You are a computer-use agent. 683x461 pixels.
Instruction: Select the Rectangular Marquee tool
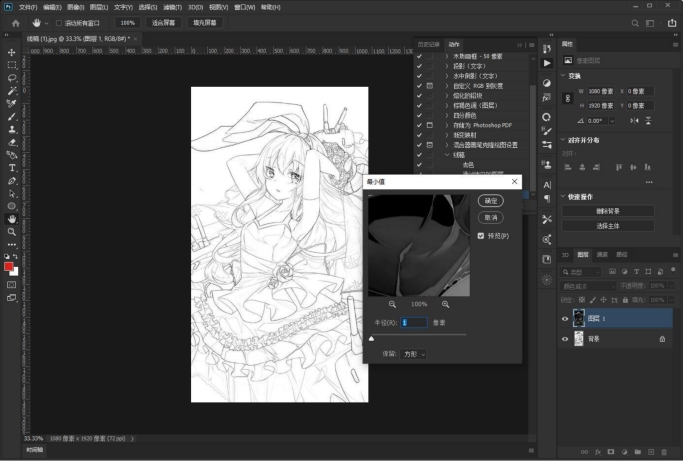coord(12,65)
